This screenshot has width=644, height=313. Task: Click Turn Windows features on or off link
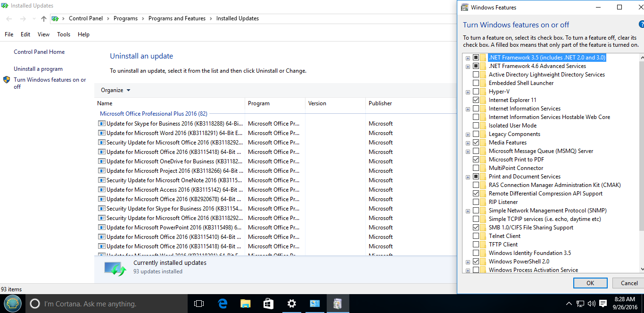click(x=50, y=83)
